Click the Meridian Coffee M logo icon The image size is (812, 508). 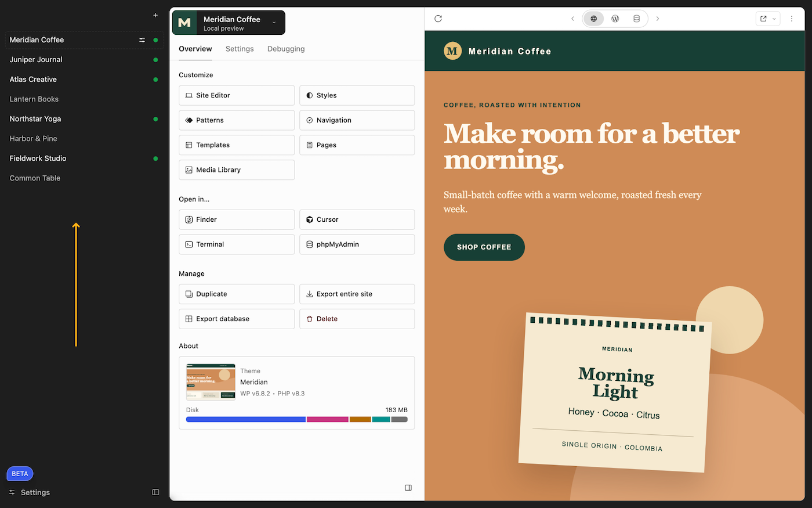point(184,23)
